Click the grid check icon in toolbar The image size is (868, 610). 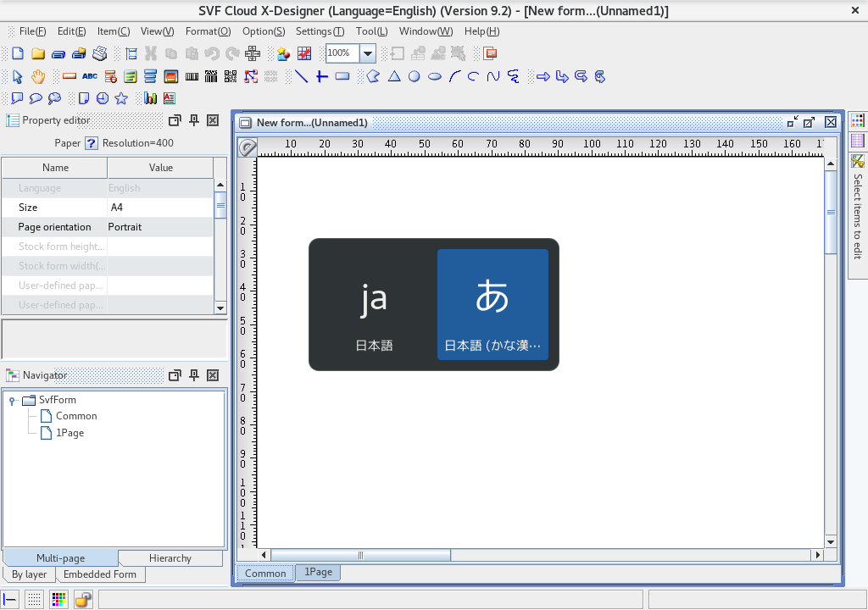304,53
